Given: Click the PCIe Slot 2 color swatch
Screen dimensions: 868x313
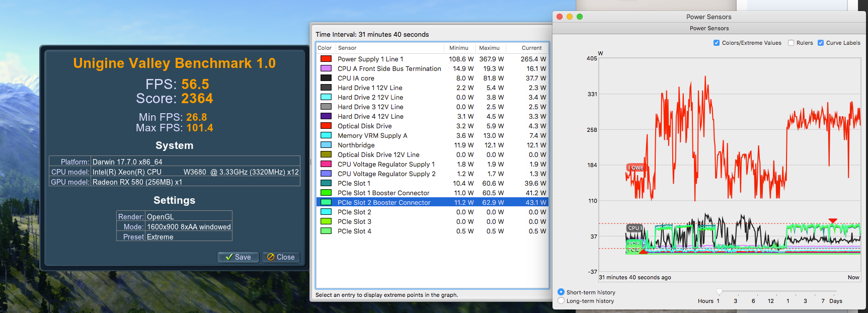Looking at the screenshot, I should click(326, 212).
